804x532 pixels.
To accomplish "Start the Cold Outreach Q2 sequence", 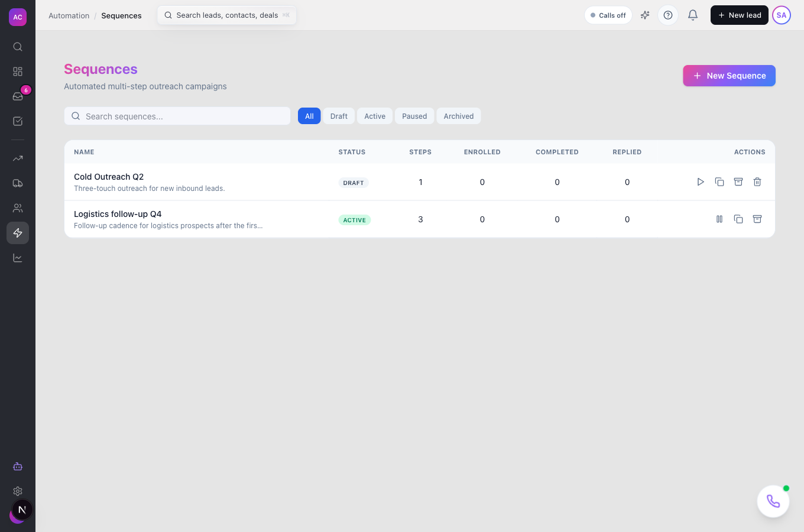I will point(701,182).
